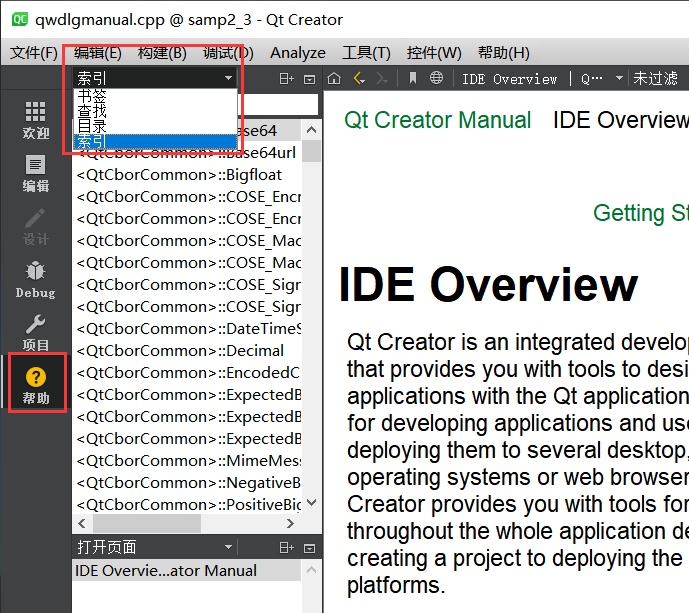Follow the Getting Started link
The width and height of the screenshot is (689, 613).
(641, 213)
